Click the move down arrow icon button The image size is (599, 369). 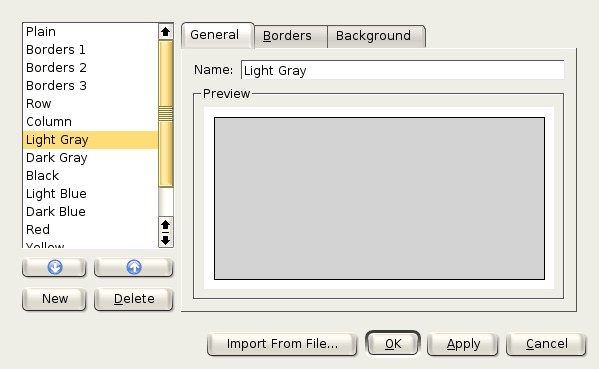point(54,267)
